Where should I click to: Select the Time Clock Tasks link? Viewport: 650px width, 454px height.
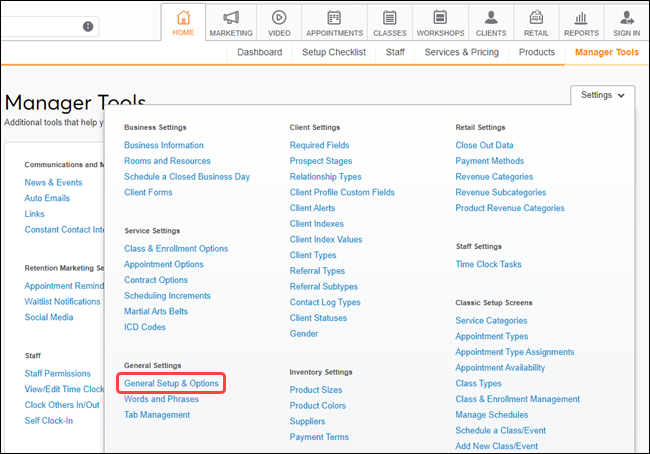[x=488, y=265]
